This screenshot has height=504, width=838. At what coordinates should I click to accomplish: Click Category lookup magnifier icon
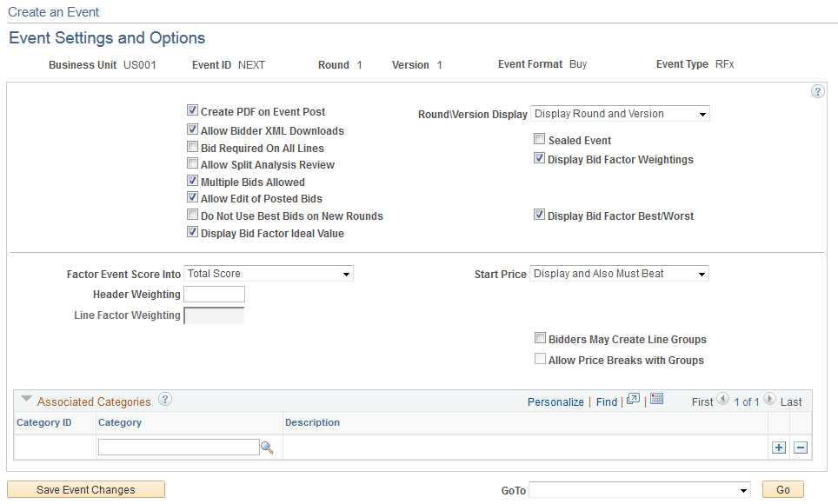(267, 448)
